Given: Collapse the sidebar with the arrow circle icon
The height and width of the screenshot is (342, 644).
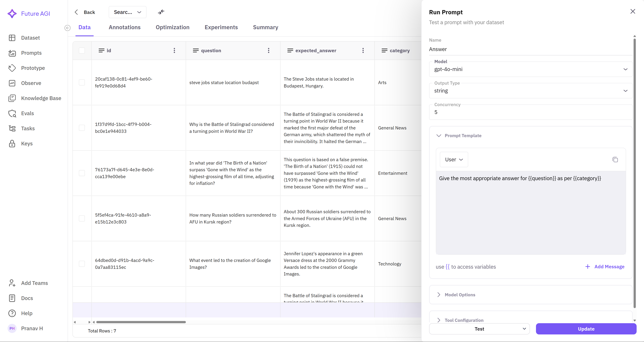Looking at the screenshot, I should (67, 28).
